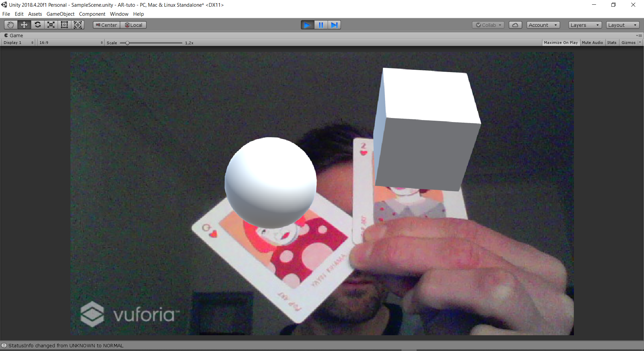
Task: Toggle the Stats overlay
Action: coord(611,43)
